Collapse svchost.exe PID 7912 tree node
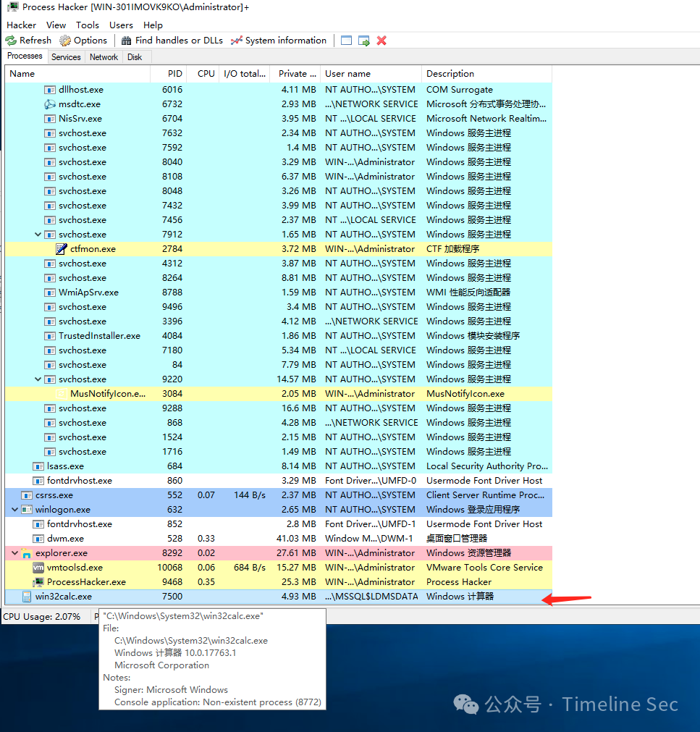Viewport: 700px width, 732px height. click(38, 235)
